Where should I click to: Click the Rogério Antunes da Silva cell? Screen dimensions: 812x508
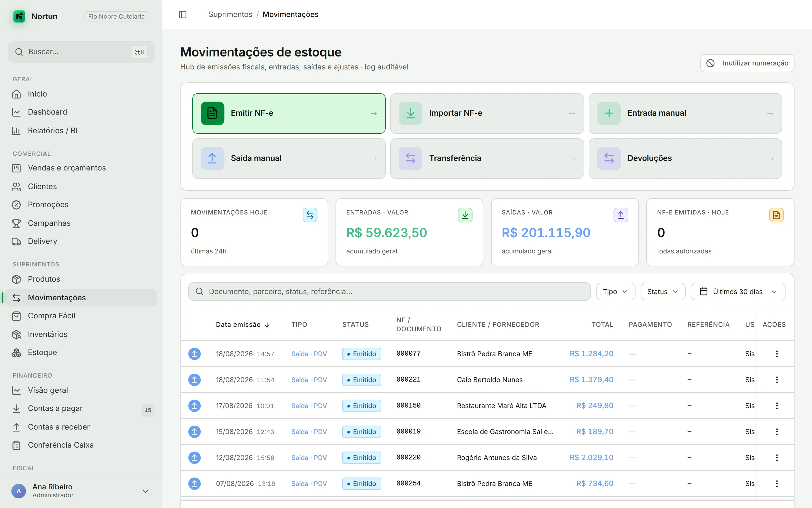(497, 457)
